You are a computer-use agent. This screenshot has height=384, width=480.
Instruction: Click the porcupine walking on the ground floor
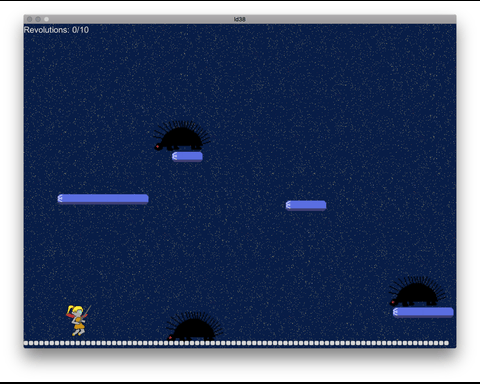pos(195,326)
